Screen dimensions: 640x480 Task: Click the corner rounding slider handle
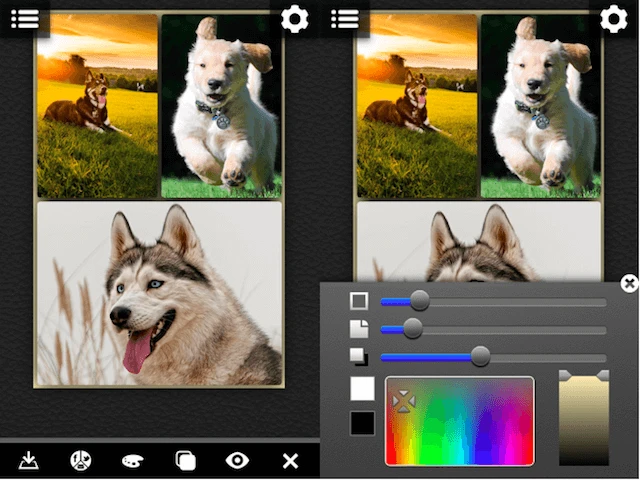(412, 329)
